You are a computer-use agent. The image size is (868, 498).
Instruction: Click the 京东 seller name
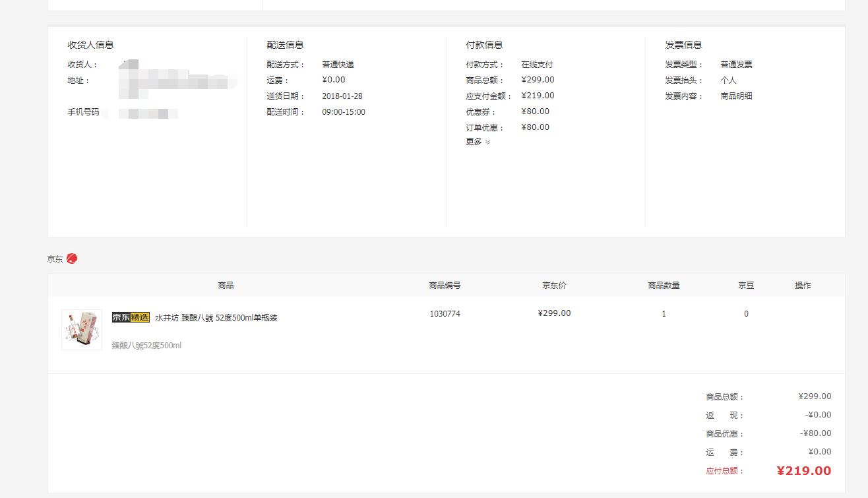coord(55,259)
